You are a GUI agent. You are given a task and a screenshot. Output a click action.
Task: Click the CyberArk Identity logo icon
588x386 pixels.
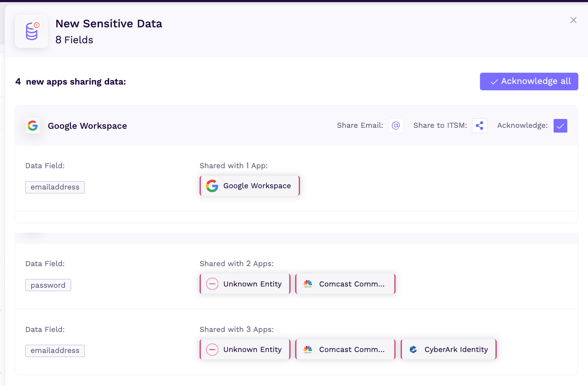(413, 349)
